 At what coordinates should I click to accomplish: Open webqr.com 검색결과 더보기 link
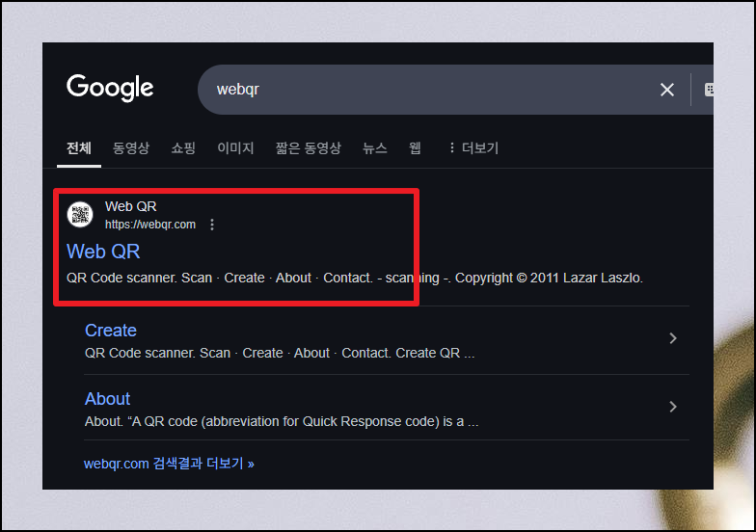[169, 464]
